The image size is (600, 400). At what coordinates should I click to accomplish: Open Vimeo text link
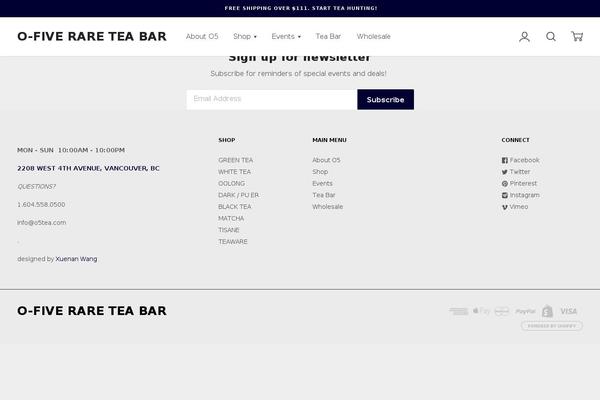pyautogui.click(x=519, y=207)
